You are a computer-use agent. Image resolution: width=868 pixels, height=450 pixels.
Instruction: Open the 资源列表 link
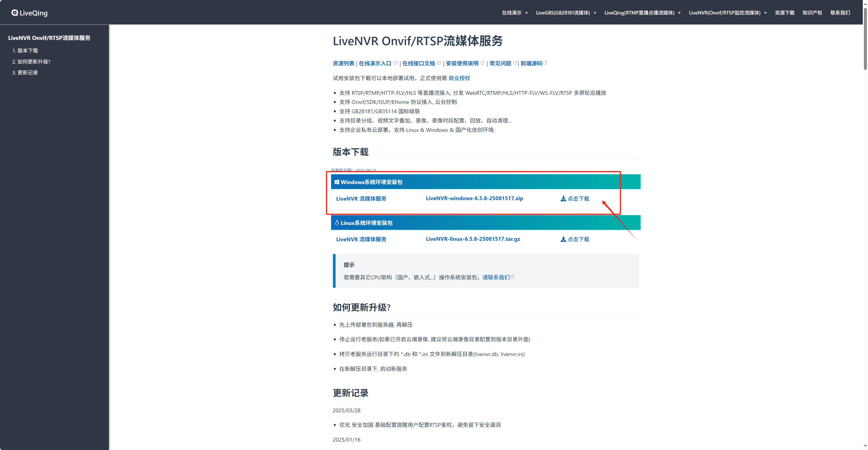coord(343,63)
